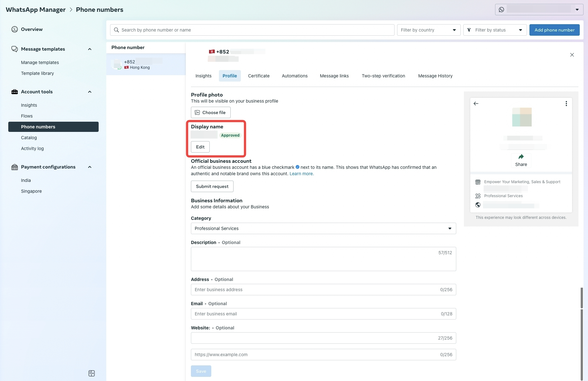Click the Hong Kong flag in header
This screenshot has width=588, height=381.
pyautogui.click(x=212, y=52)
